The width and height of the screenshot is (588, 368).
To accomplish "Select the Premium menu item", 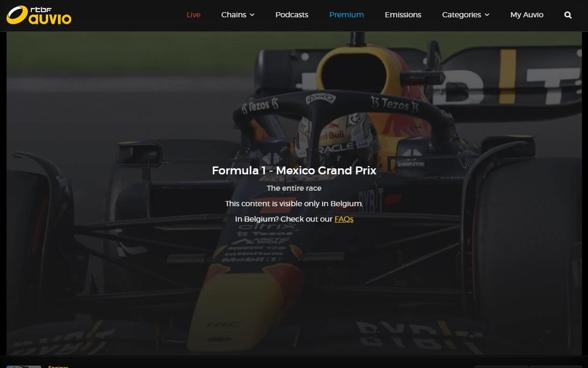I will (346, 15).
